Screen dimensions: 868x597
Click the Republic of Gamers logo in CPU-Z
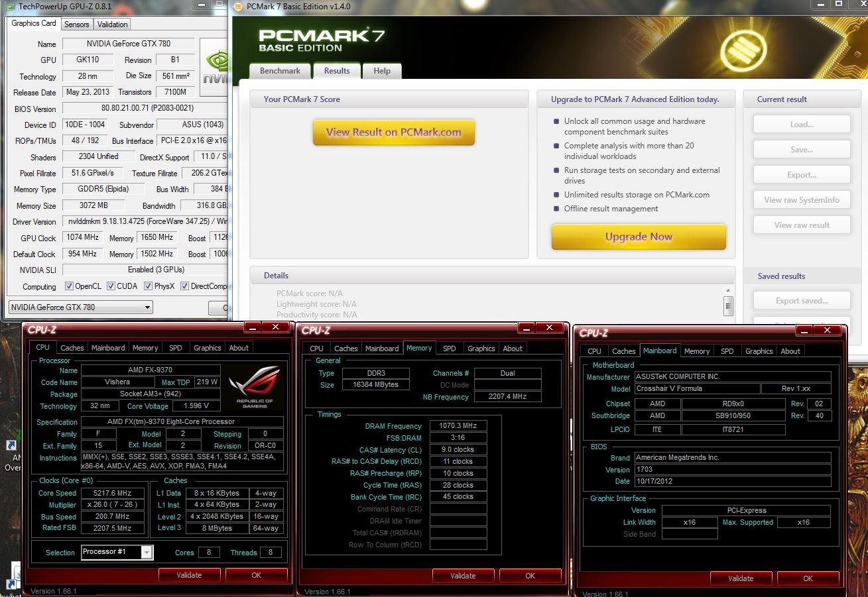256,388
